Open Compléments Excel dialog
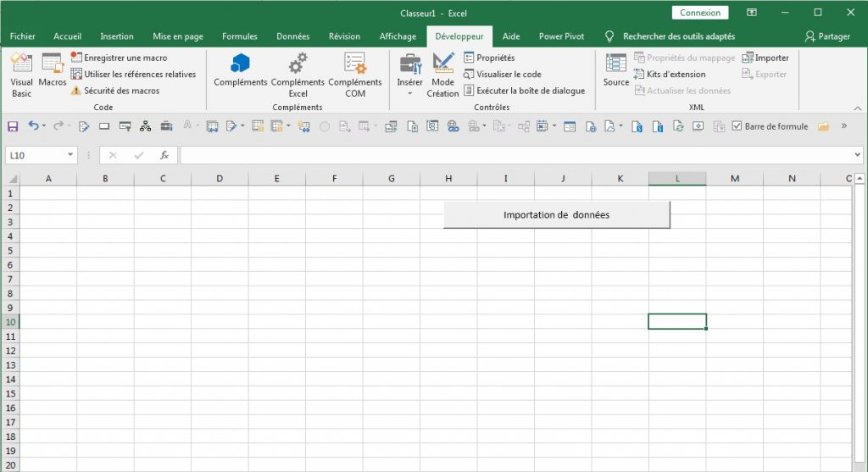Image resolution: width=868 pixels, height=472 pixels. coord(298,75)
